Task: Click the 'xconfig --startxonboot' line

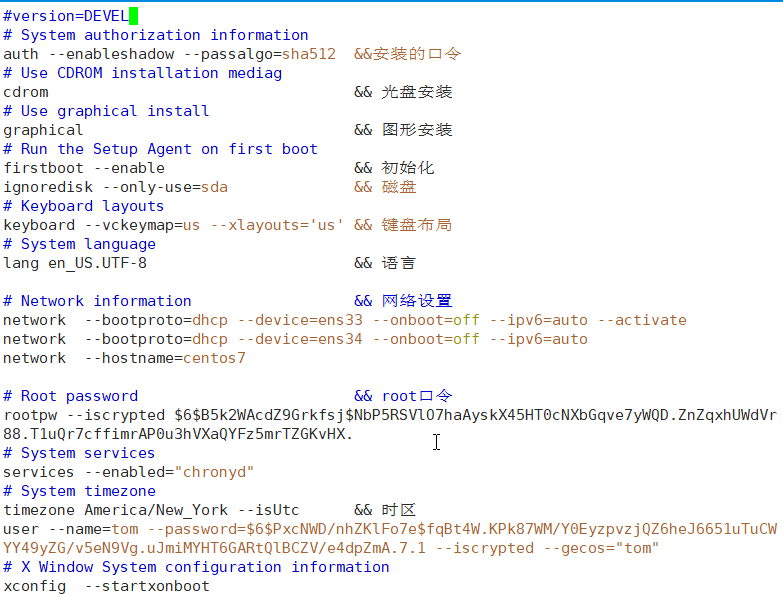Action: click(106, 585)
